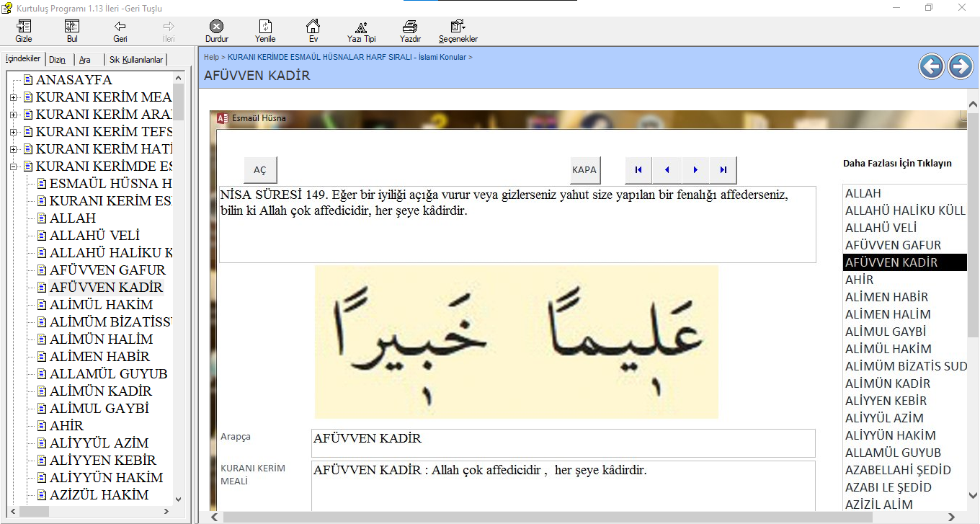
Task: Switch to the Sık Kullanılanlar tab
Action: click(137, 60)
